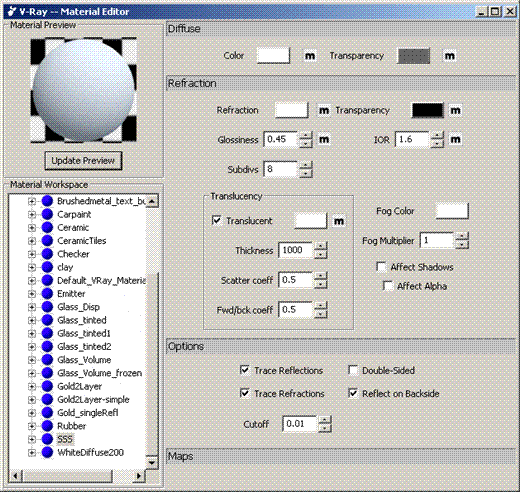Expand the Glass_Volume material node

click(32, 360)
